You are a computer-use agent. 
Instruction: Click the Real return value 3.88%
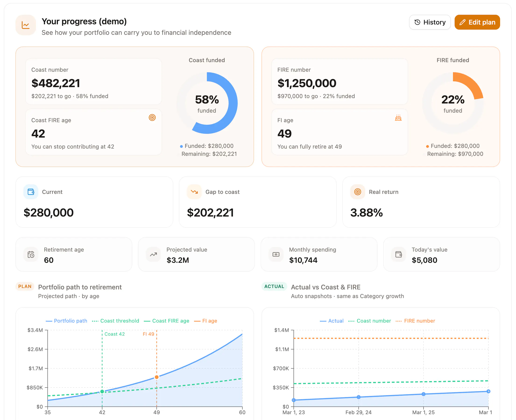coord(367,213)
